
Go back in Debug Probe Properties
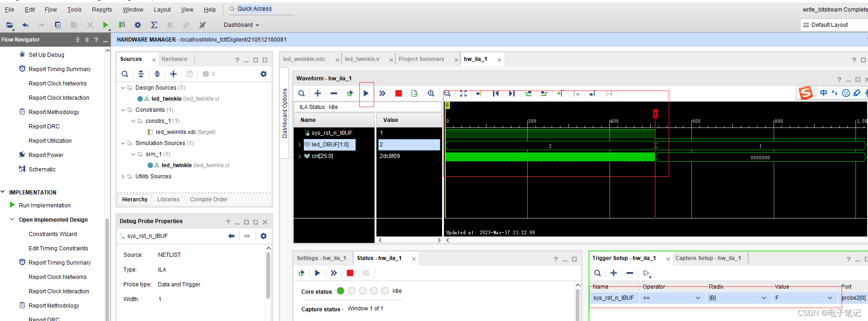pos(231,236)
